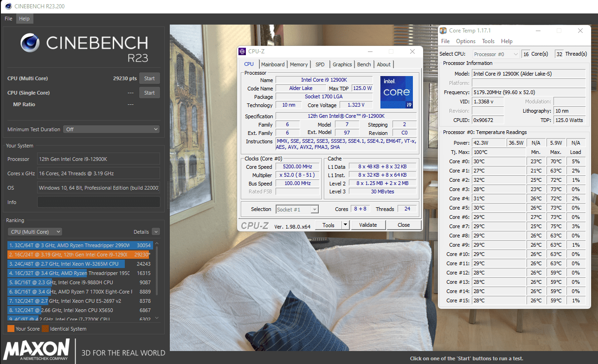
Task: Open the File menu in Cinebench
Action: pos(8,19)
